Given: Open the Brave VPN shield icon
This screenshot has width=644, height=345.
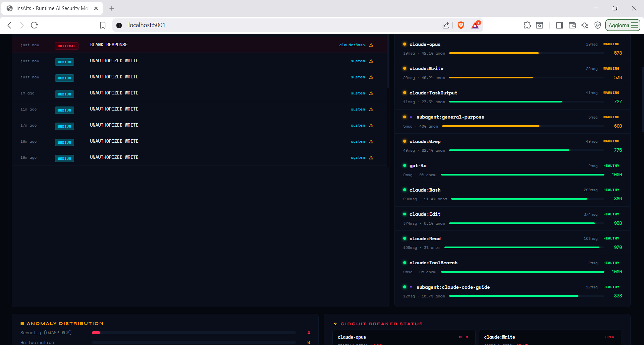Looking at the screenshot, I should (598, 25).
